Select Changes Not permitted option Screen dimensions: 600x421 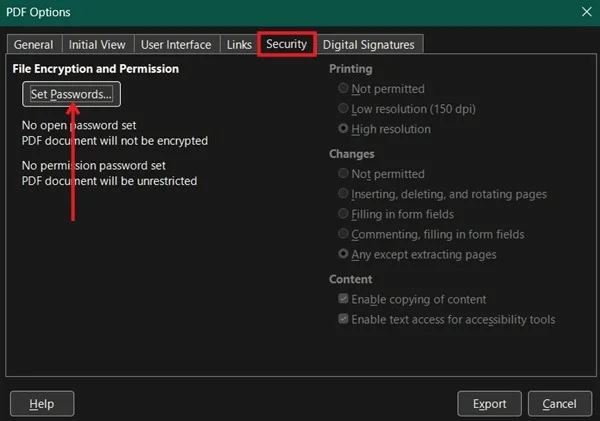point(344,174)
